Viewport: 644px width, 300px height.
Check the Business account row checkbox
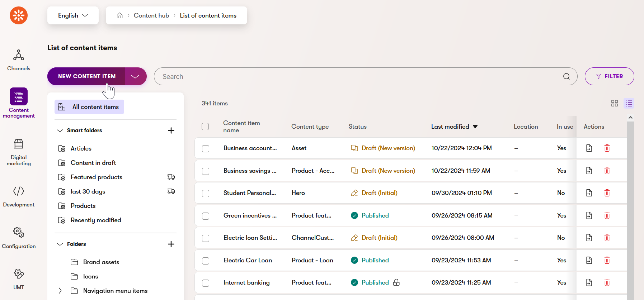pyautogui.click(x=206, y=148)
